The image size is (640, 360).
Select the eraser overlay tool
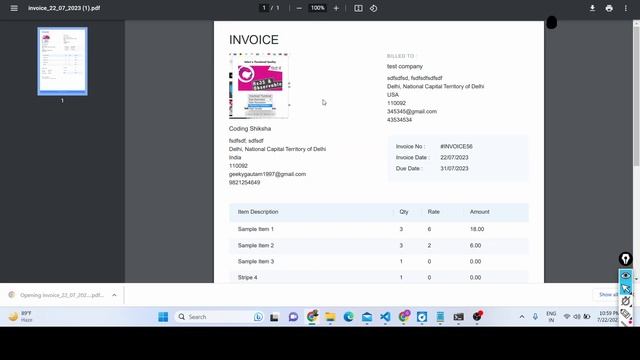(625, 313)
